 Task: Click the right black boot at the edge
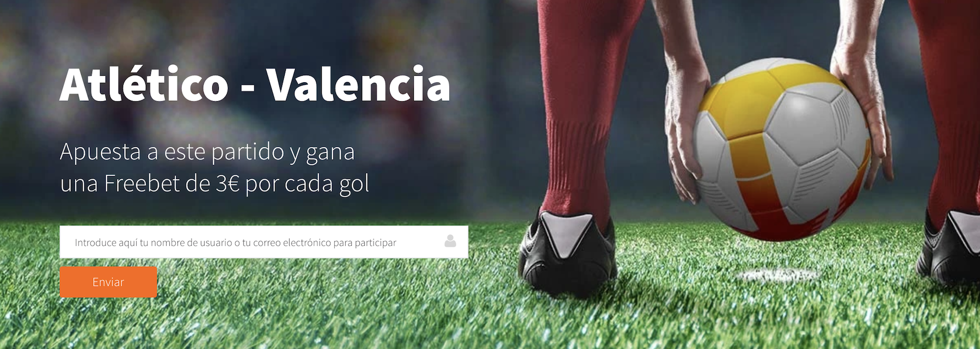click(x=952, y=248)
